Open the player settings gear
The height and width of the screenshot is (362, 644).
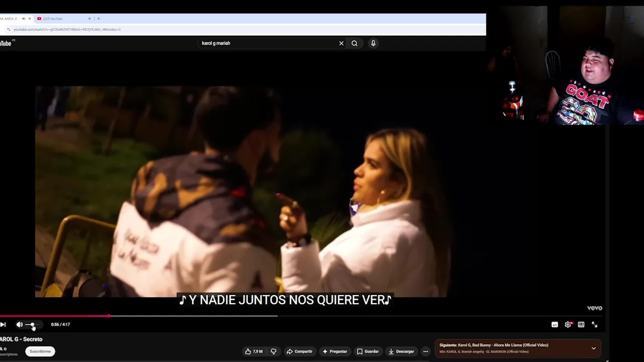click(568, 325)
